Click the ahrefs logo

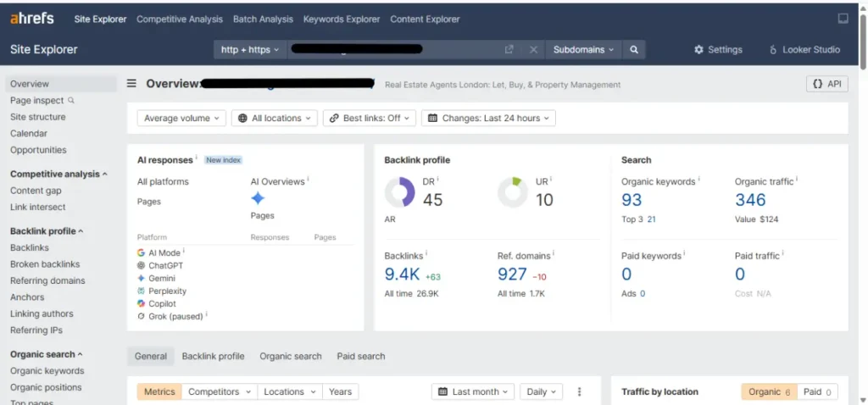[32, 19]
